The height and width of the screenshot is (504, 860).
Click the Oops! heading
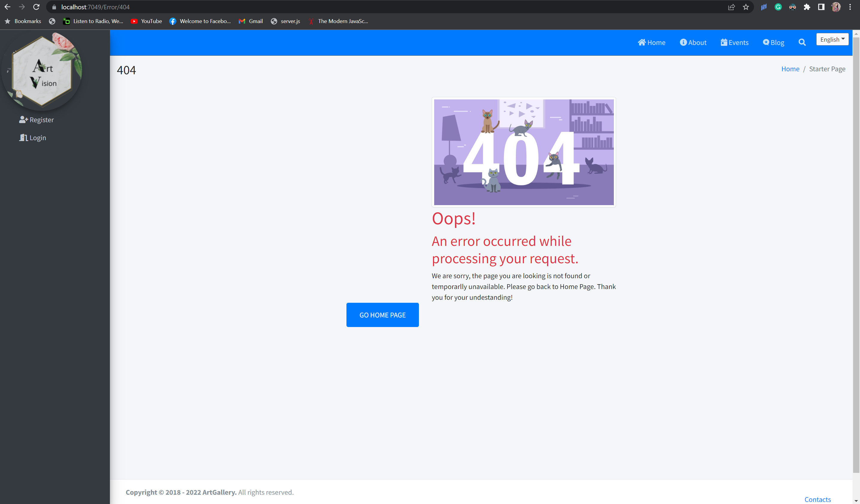point(454,218)
